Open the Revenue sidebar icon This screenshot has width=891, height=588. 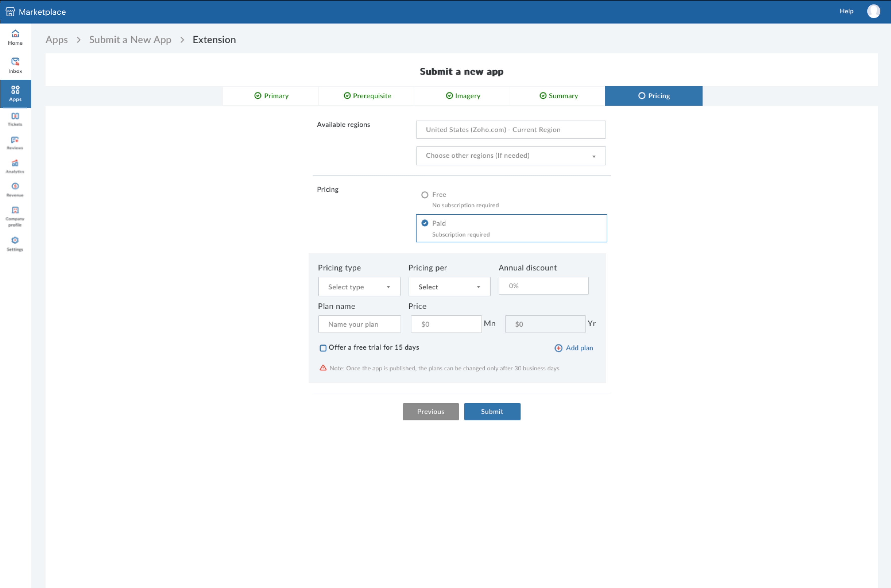point(15,190)
